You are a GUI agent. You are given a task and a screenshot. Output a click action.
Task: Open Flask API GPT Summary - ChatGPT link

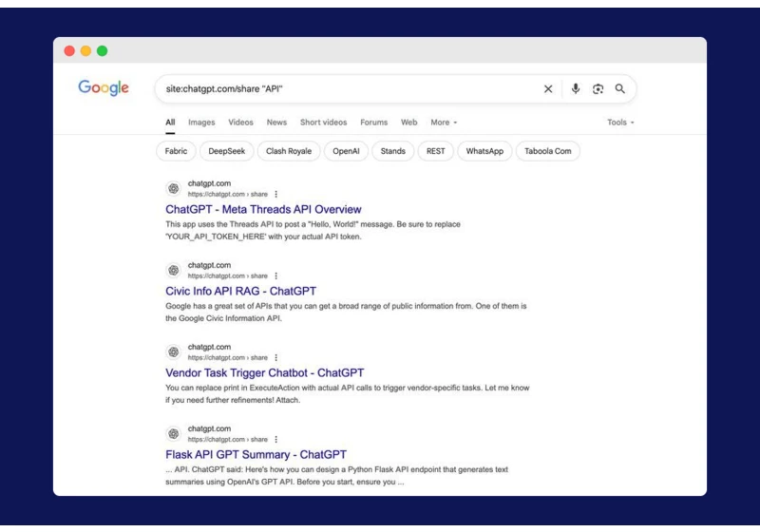point(256,454)
